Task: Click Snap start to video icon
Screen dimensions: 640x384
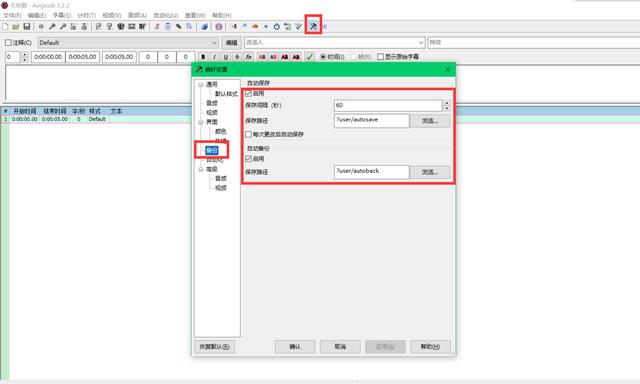Action: pos(98,27)
